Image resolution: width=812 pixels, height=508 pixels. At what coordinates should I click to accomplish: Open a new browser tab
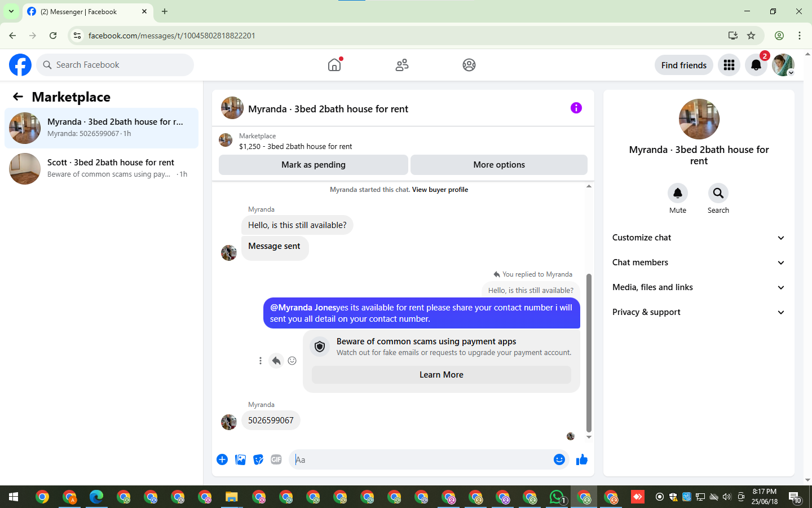pos(165,11)
